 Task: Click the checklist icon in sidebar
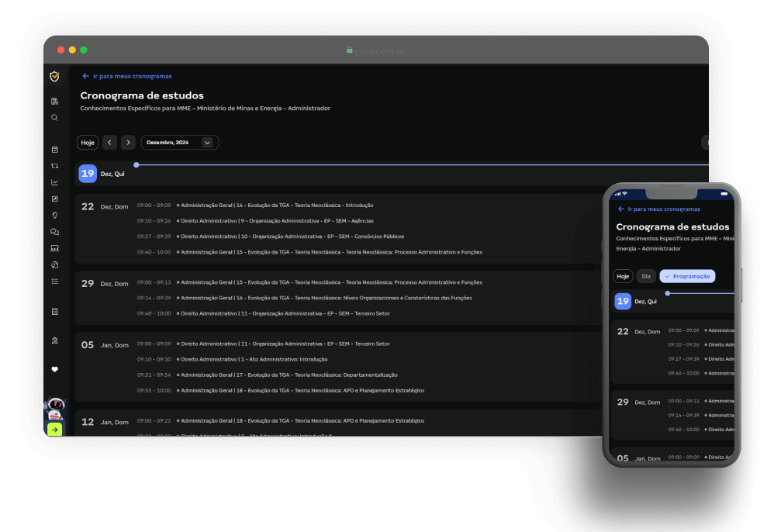(x=54, y=281)
